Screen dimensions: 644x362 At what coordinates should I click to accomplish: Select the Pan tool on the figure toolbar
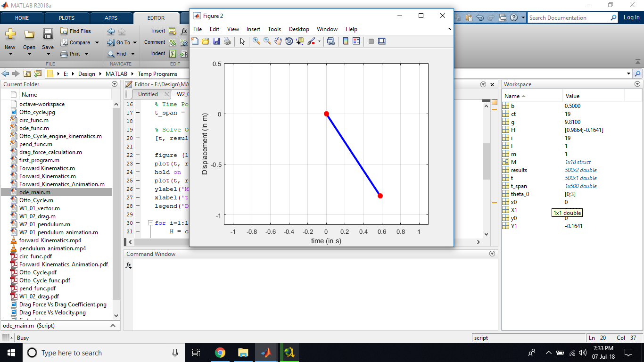click(x=278, y=41)
